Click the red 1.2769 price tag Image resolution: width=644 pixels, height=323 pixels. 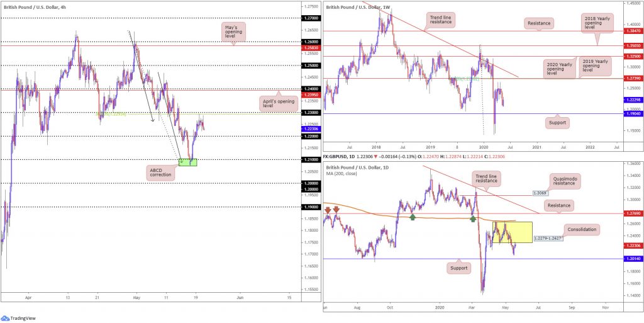(x=633, y=213)
